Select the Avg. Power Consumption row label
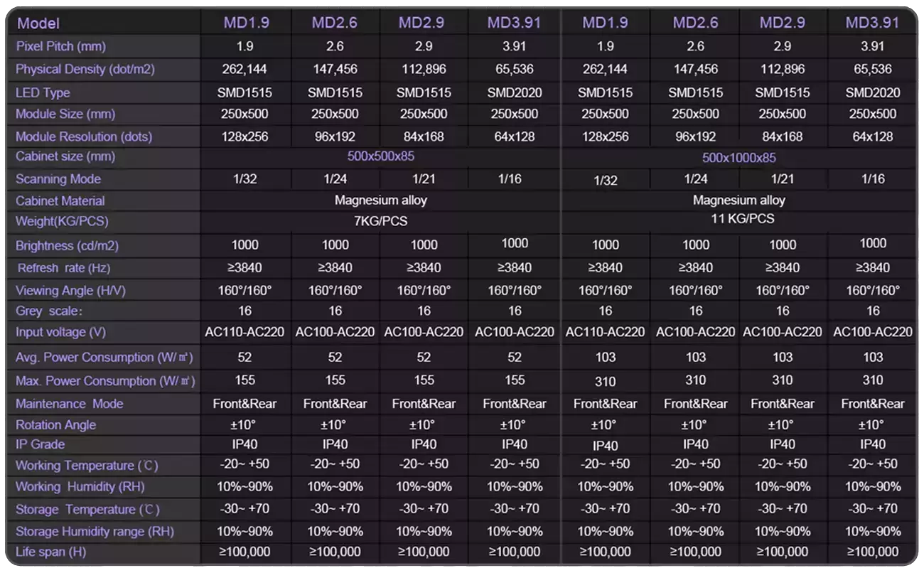Screen dimensions: 924x573 coord(104,357)
